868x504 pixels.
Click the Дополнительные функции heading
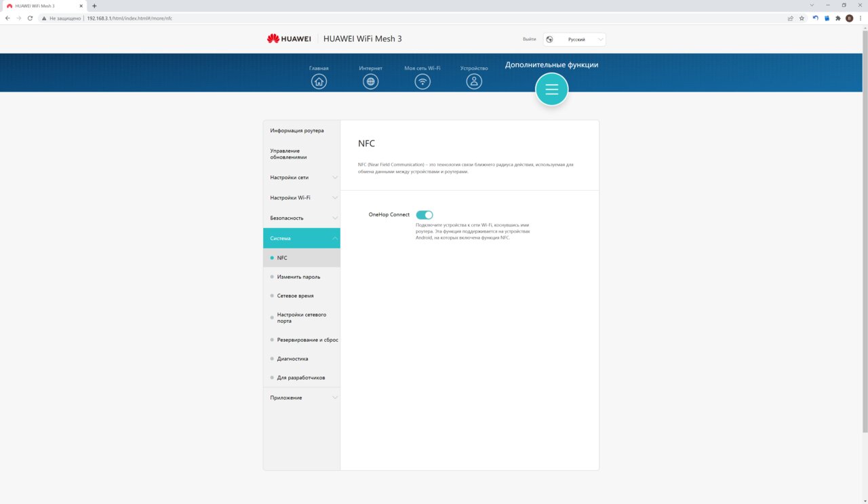[x=552, y=65]
